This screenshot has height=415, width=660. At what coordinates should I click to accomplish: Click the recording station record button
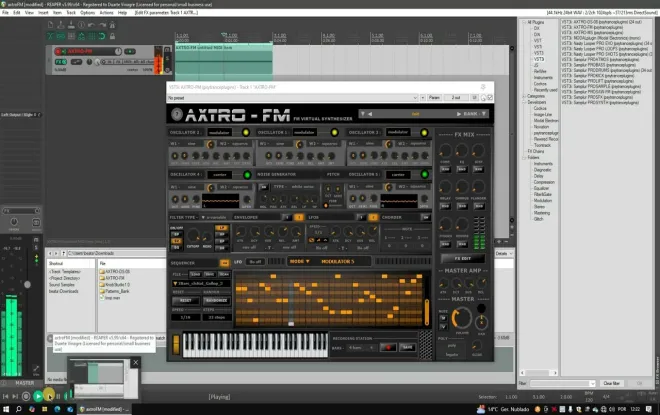[388, 347]
